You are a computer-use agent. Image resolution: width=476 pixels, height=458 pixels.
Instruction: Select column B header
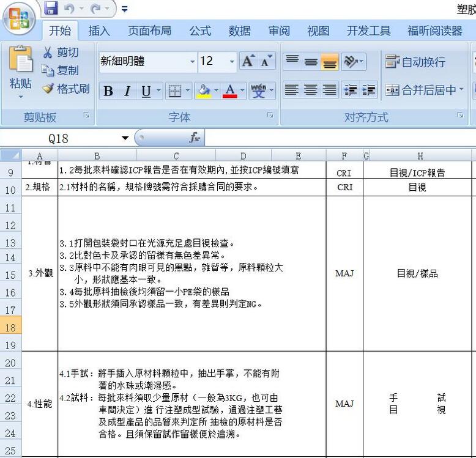pyautogui.click(x=97, y=155)
